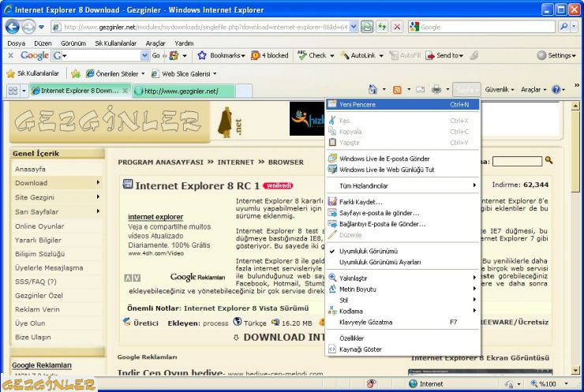Select Farklı Kaydet... menu item
This screenshot has width=584, height=392.
[402, 202]
